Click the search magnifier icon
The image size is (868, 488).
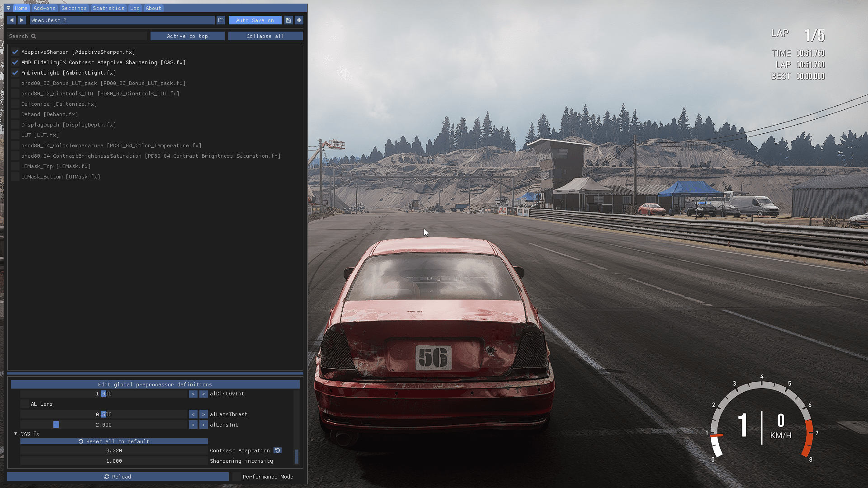(x=33, y=36)
